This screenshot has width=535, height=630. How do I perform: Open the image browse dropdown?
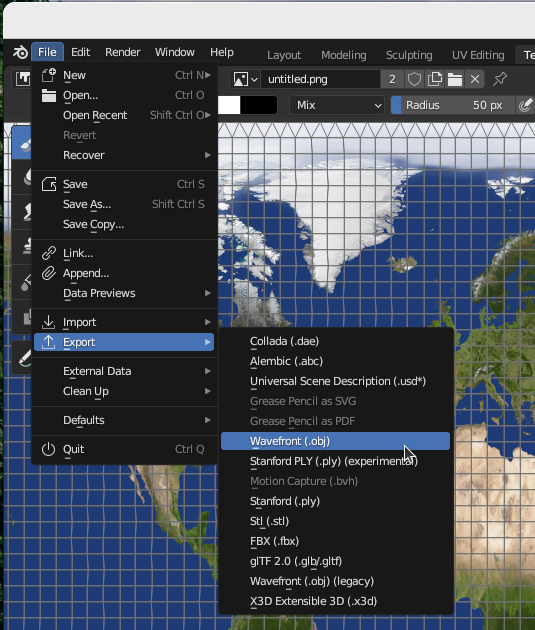(245, 79)
